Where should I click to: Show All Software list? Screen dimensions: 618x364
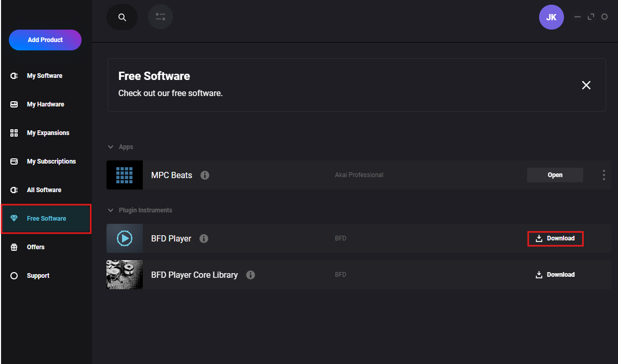coord(46,190)
